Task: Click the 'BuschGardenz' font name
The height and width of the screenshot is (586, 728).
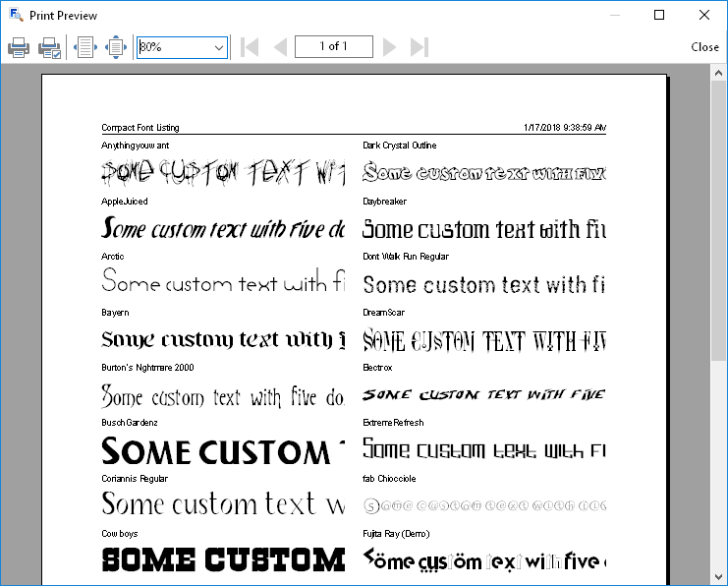Action: coord(130,423)
